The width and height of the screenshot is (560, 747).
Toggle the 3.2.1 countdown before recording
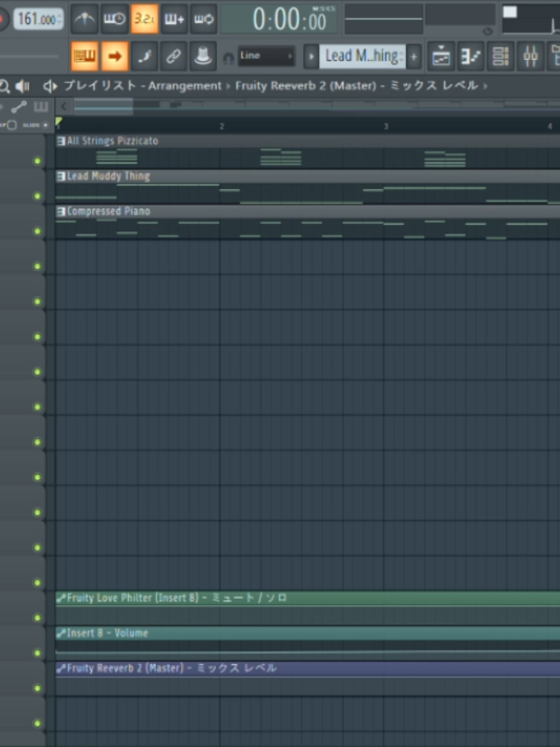(x=145, y=19)
